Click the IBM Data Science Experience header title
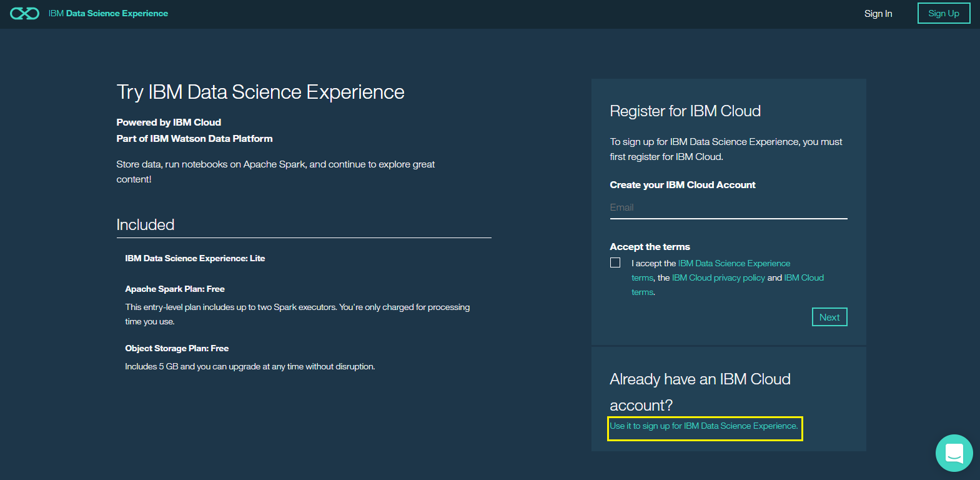980x480 pixels. click(108, 13)
